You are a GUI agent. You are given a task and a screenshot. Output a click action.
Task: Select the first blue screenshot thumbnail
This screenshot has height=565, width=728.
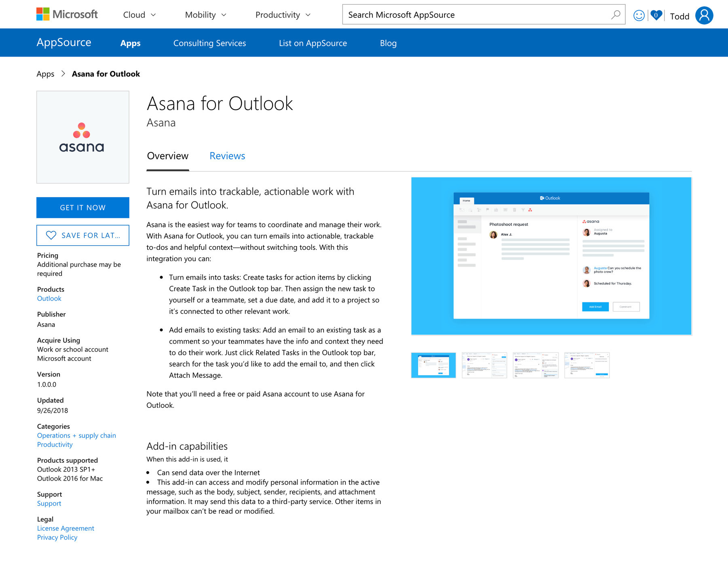(x=434, y=365)
